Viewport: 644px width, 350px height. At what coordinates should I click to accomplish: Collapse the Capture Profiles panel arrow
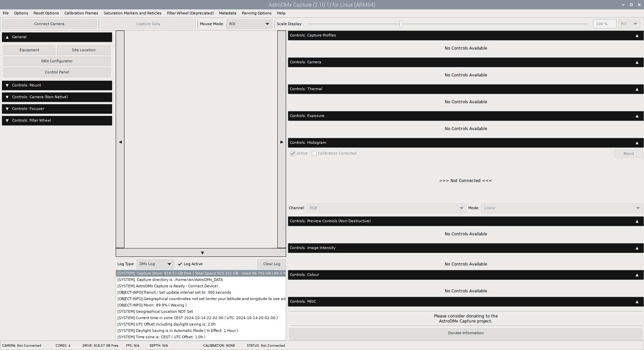637,36
